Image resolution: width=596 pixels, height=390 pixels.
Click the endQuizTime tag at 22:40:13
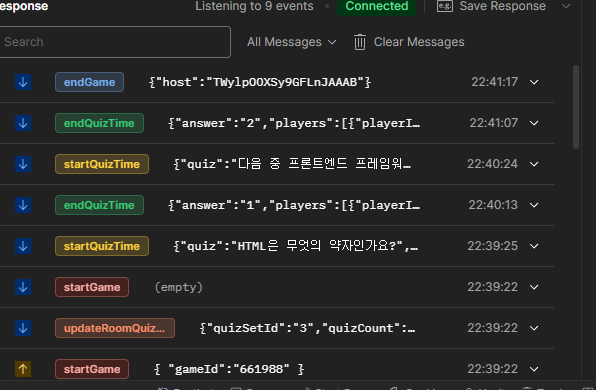click(99, 205)
